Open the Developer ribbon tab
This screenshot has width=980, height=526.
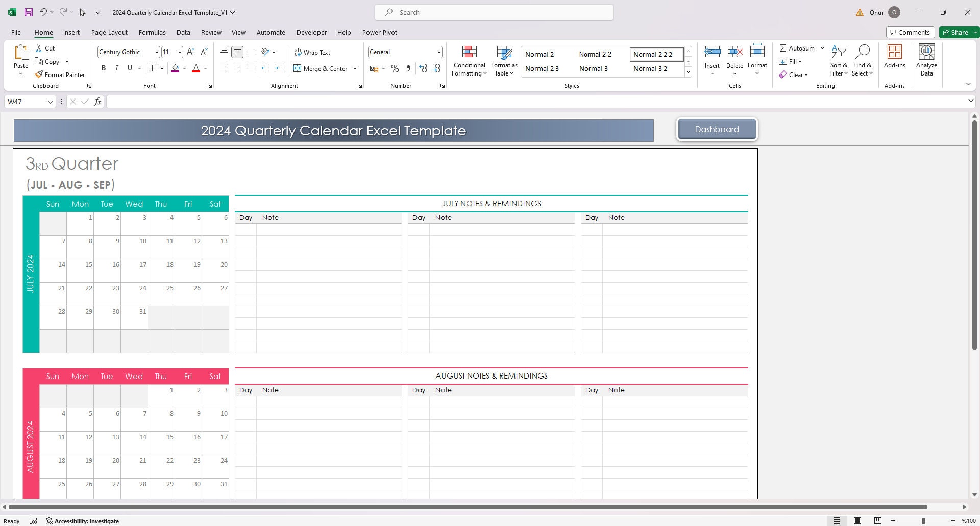pyautogui.click(x=311, y=32)
